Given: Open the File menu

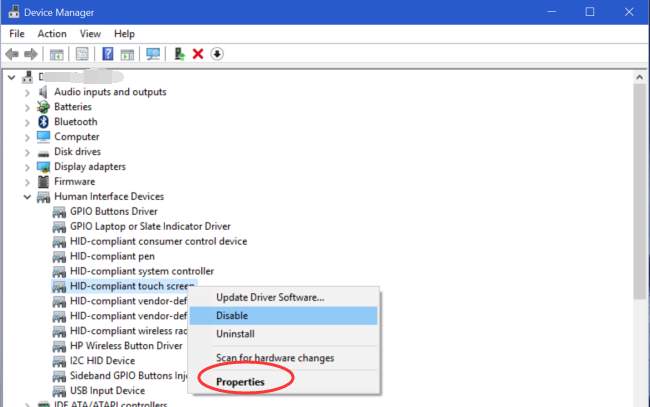Looking at the screenshot, I should (17, 34).
